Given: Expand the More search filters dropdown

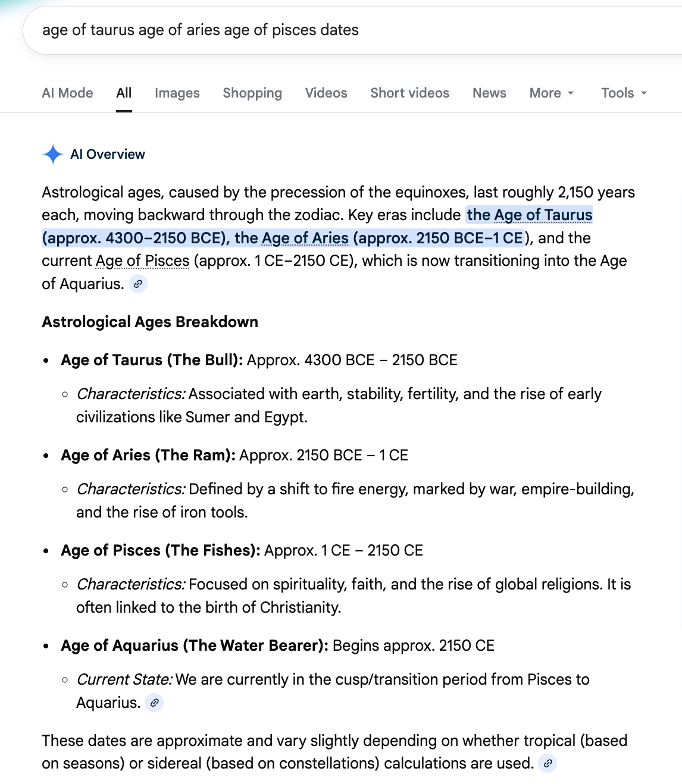Looking at the screenshot, I should tap(551, 93).
